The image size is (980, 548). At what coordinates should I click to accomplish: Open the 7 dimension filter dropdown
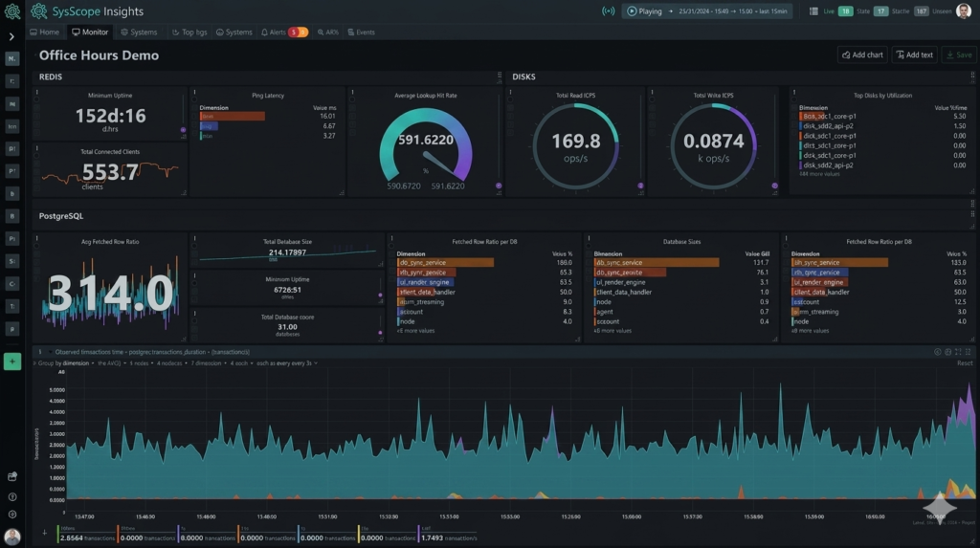click(207, 363)
